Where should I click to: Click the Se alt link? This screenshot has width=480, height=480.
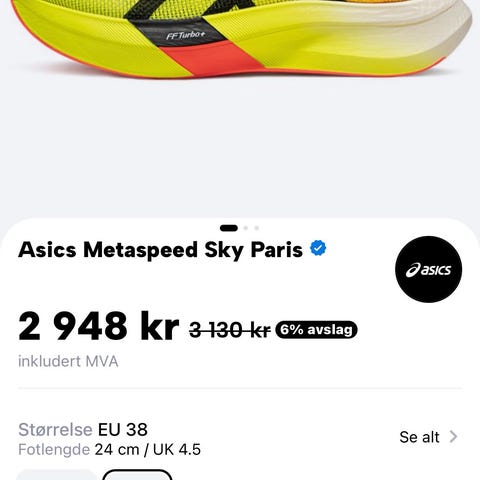pyautogui.click(x=419, y=437)
